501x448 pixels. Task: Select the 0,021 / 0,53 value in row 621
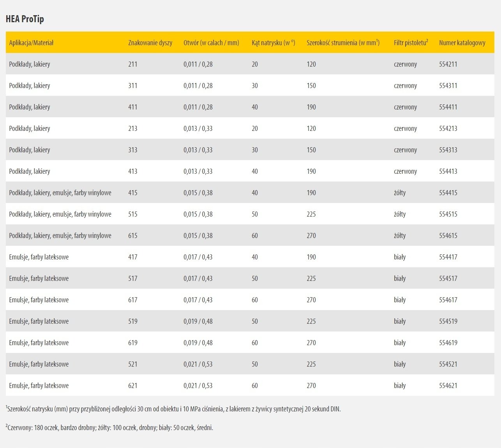pyautogui.click(x=198, y=386)
